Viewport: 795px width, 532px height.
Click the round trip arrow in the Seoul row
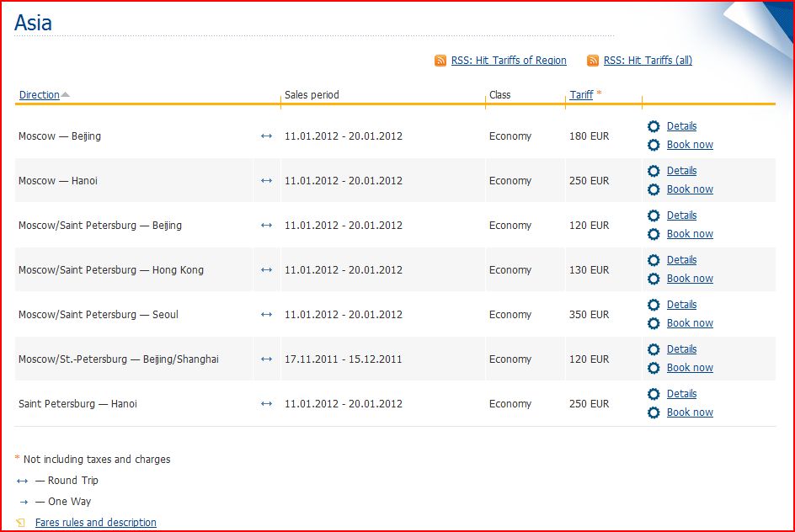(x=267, y=315)
